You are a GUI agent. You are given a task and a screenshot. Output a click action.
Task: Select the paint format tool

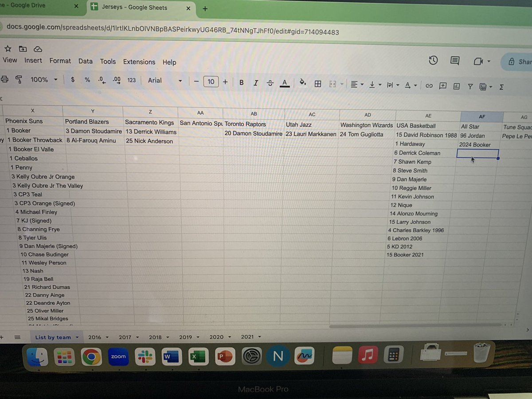[19, 79]
